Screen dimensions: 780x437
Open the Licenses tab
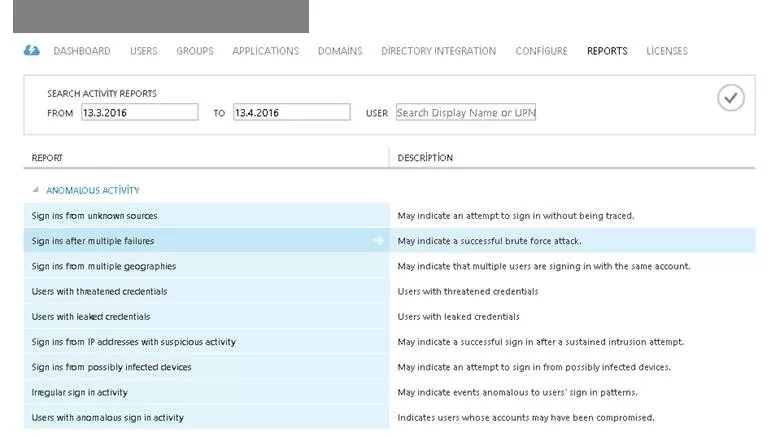point(667,51)
